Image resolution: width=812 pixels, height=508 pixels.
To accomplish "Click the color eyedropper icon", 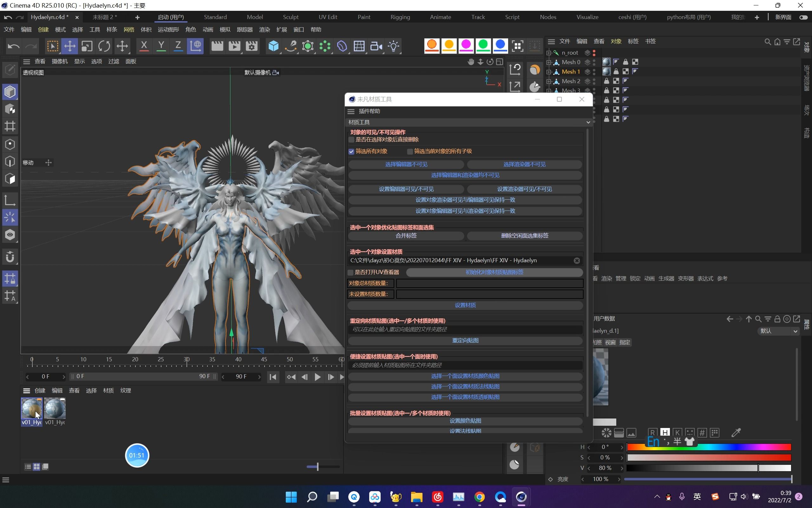I will [736, 433].
